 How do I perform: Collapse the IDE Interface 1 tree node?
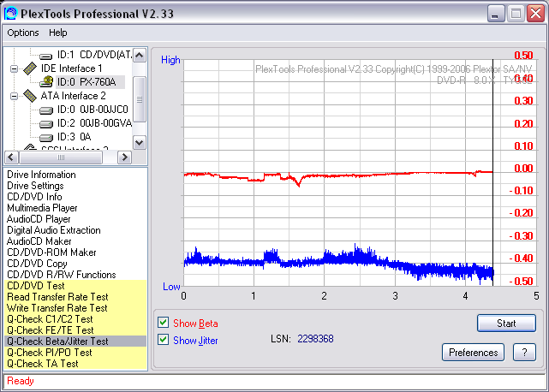coord(14,68)
